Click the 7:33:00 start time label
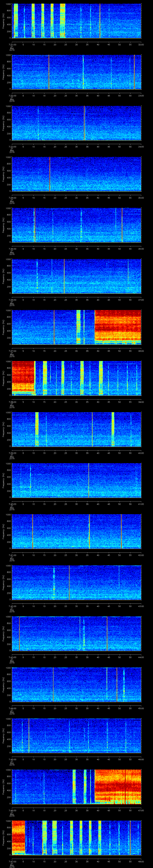Image resolution: width=153 pixels, height=868 pixels. tap(12, 147)
